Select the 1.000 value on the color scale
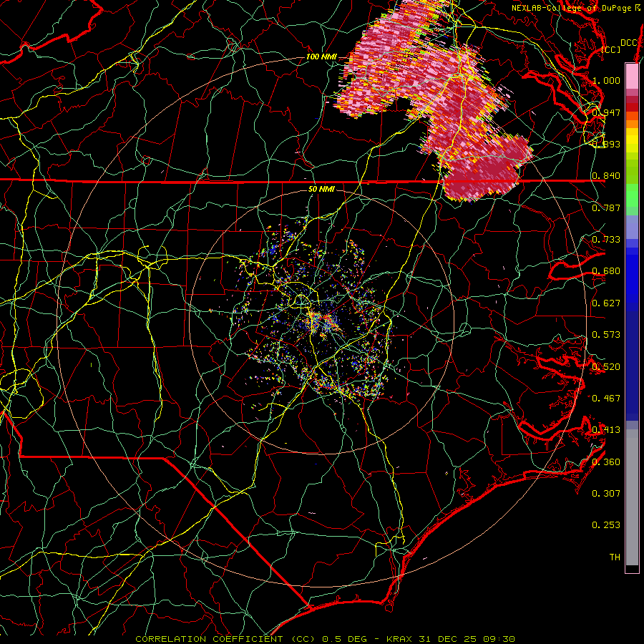This screenshot has width=644, height=644. [606, 80]
